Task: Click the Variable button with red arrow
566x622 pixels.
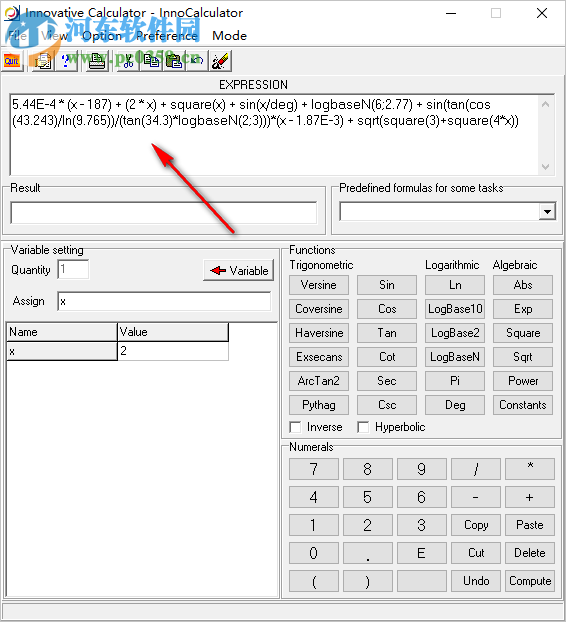Action: point(238,271)
